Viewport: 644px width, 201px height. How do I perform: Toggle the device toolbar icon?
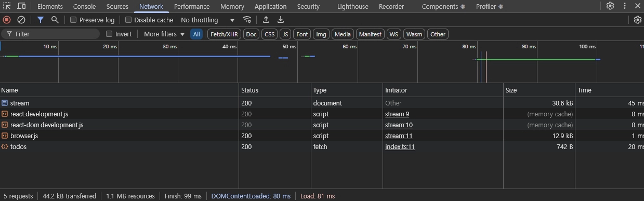click(x=21, y=6)
